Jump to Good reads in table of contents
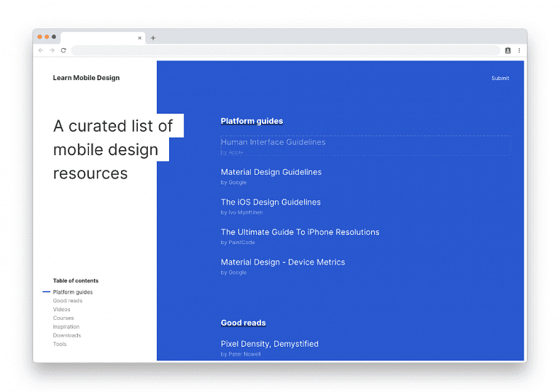The width and height of the screenshot is (560, 392). pyautogui.click(x=67, y=301)
